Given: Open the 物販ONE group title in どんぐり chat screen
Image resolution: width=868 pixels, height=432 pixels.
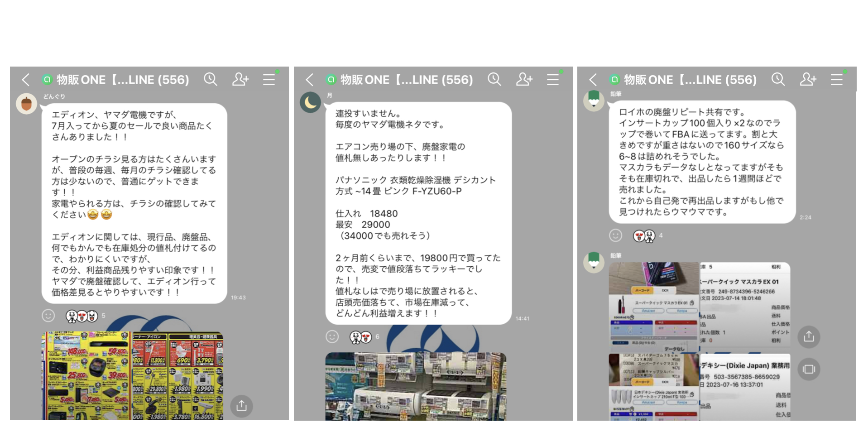Looking at the screenshot, I should tap(123, 80).
